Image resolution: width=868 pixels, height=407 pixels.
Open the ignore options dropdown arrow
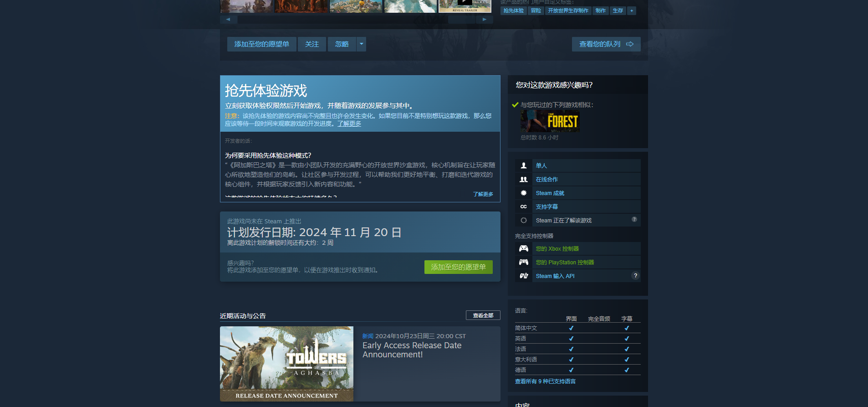tap(361, 44)
